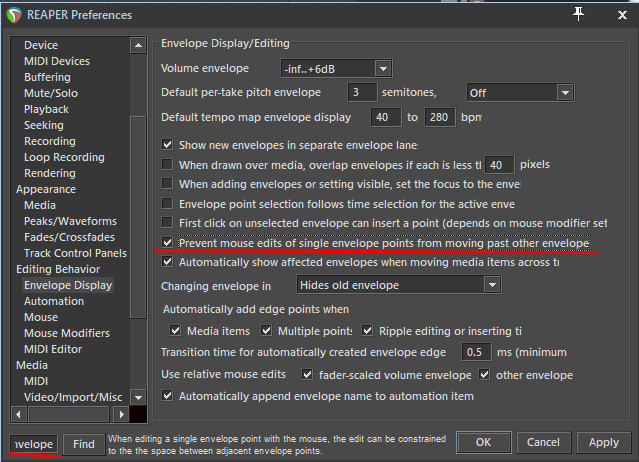This screenshot has width=639, height=462.
Task: Toggle Show new envelopes in separate envelope lanes
Action: [x=167, y=144]
